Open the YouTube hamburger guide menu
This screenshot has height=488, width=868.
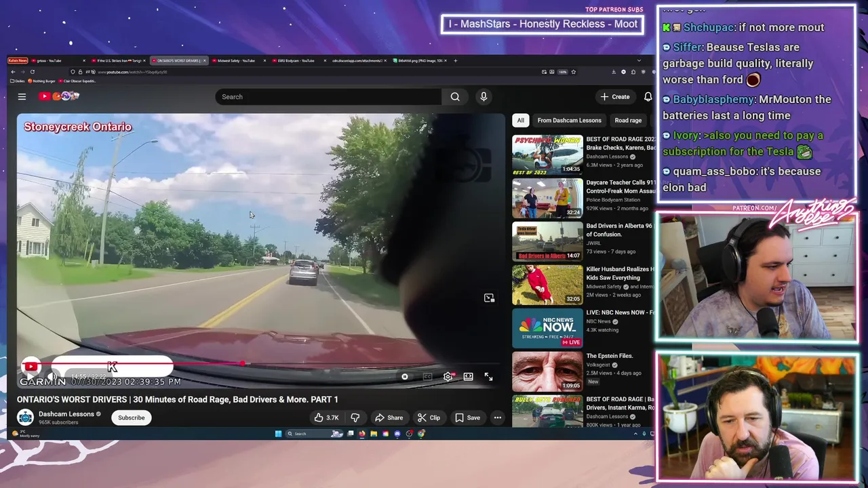click(x=22, y=97)
